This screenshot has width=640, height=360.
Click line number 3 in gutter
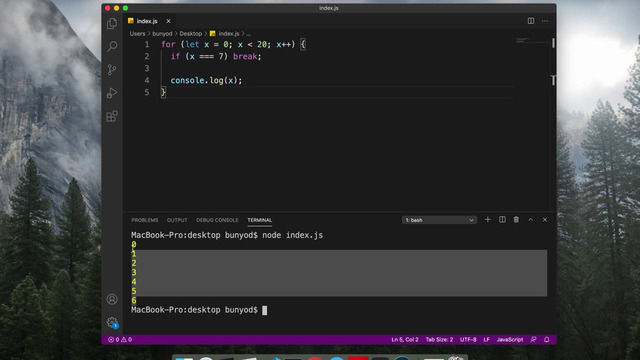pos(147,68)
